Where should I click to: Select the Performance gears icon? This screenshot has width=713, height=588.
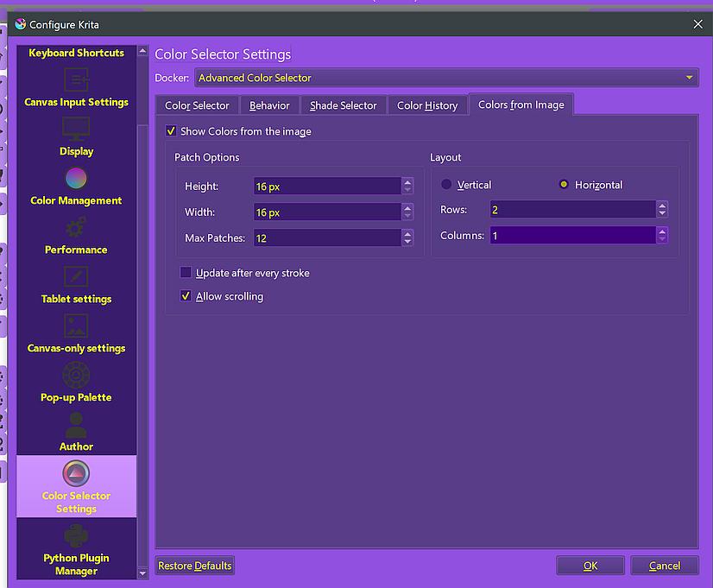(x=76, y=227)
